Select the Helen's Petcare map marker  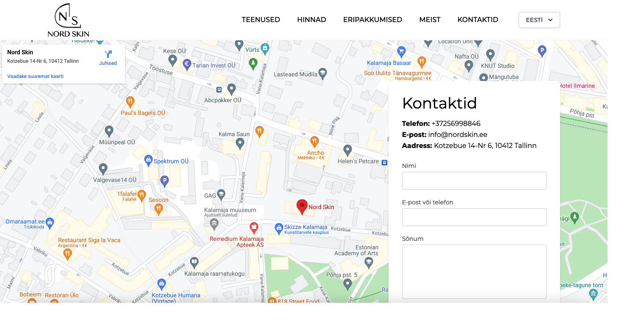tap(347, 150)
